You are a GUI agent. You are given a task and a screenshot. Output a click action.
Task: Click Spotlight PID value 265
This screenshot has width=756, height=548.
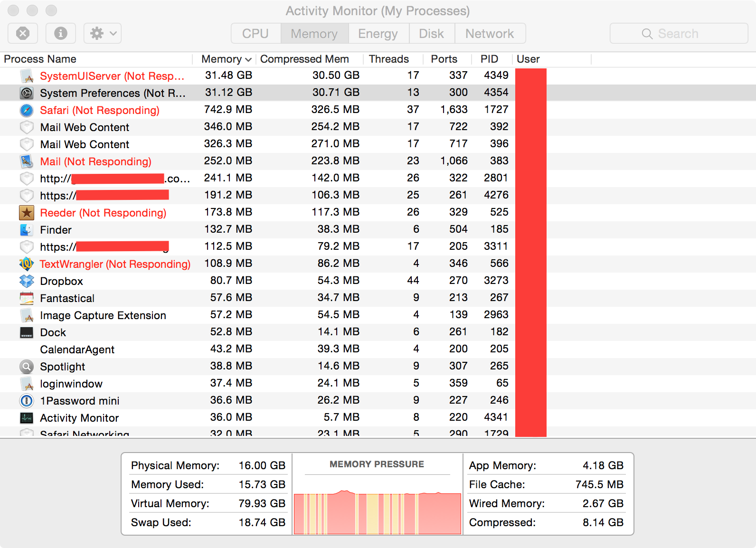click(499, 366)
